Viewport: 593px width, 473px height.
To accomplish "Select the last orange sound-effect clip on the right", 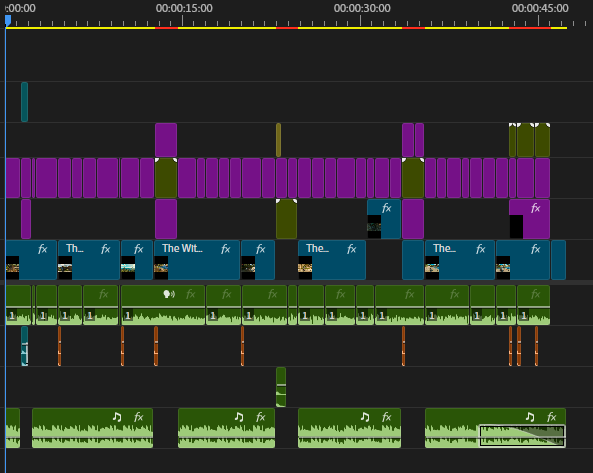I will point(536,346).
